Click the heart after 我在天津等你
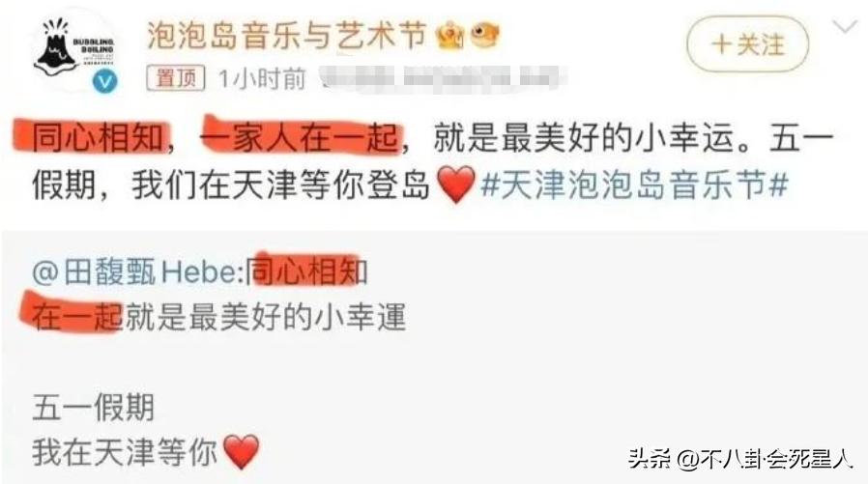The height and width of the screenshot is (484, 868). click(241, 451)
